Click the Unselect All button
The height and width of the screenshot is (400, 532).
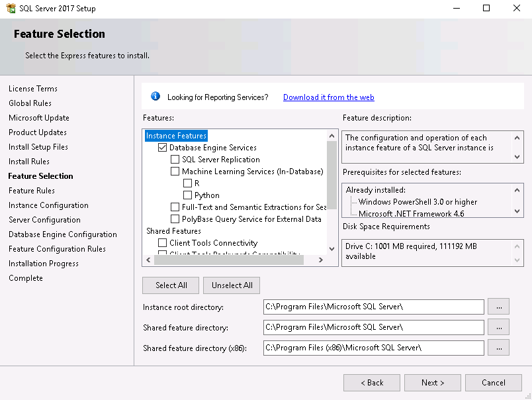(x=232, y=285)
